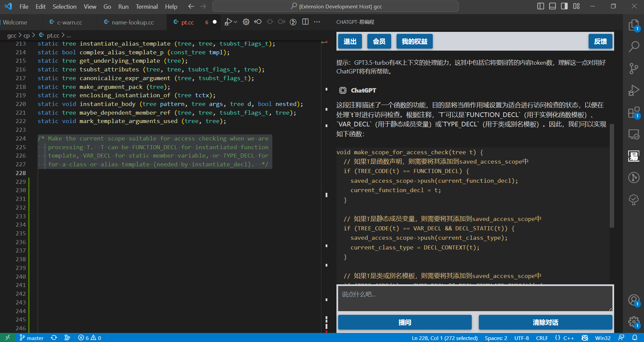Select the active CHATGPT easy-programming sidebar icon

634,156
